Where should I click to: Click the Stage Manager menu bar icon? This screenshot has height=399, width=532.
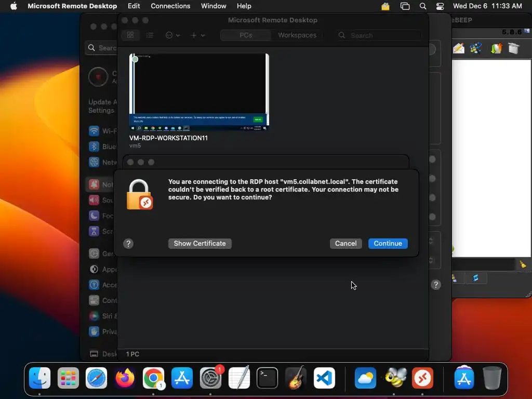point(405,6)
